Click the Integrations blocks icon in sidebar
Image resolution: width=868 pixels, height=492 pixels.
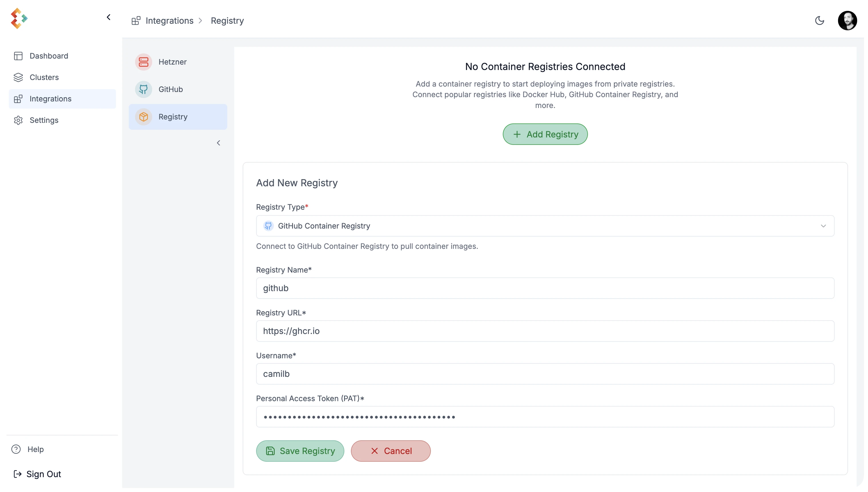pos(18,99)
